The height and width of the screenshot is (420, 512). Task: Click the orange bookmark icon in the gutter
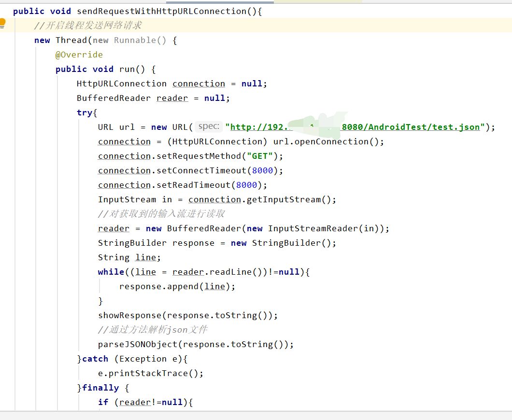[x=2, y=22]
